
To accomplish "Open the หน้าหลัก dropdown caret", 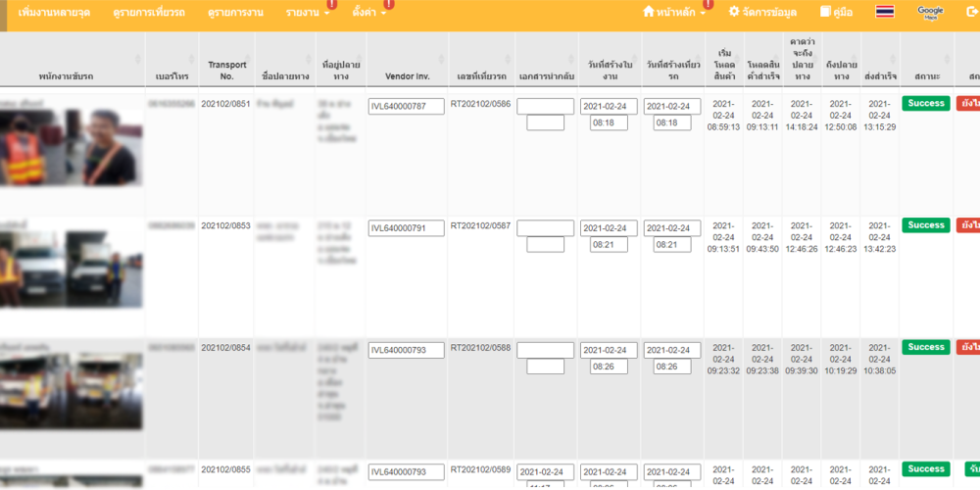I will (703, 13).
